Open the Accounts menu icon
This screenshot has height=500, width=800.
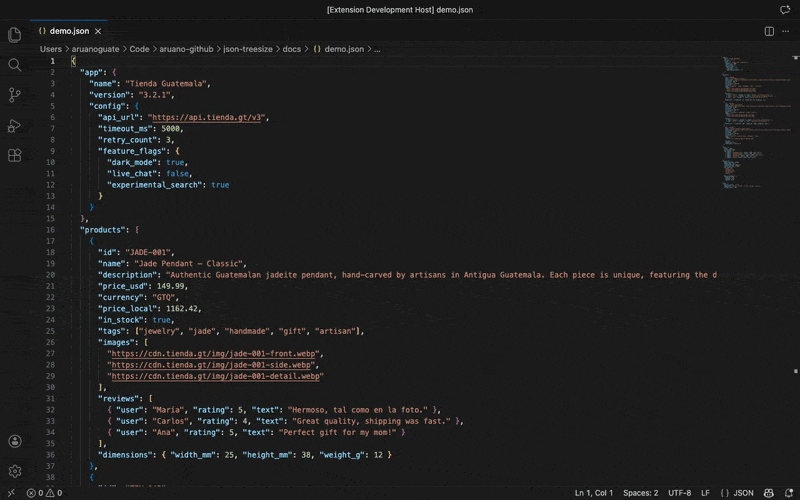click(x=15, y=441)
